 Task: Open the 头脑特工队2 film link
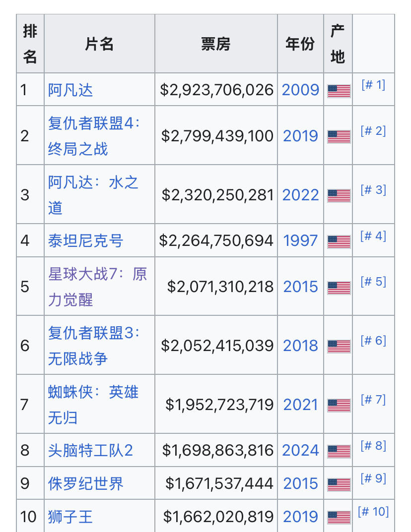coord(90,451)
